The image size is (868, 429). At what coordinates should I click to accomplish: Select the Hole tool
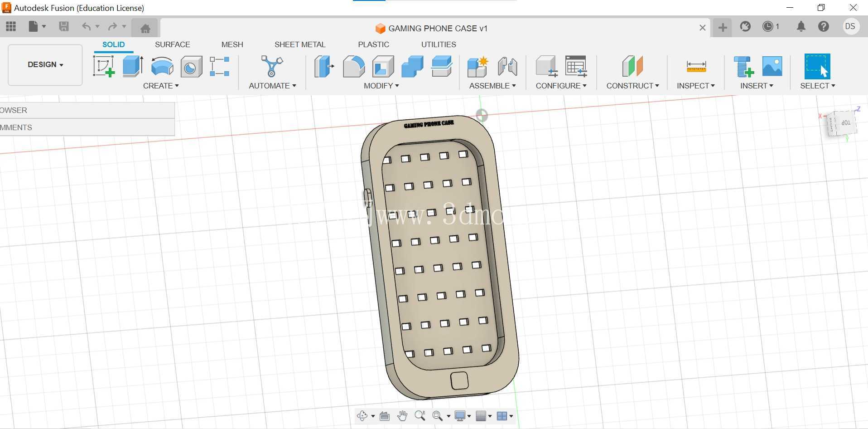coord(191,67)
